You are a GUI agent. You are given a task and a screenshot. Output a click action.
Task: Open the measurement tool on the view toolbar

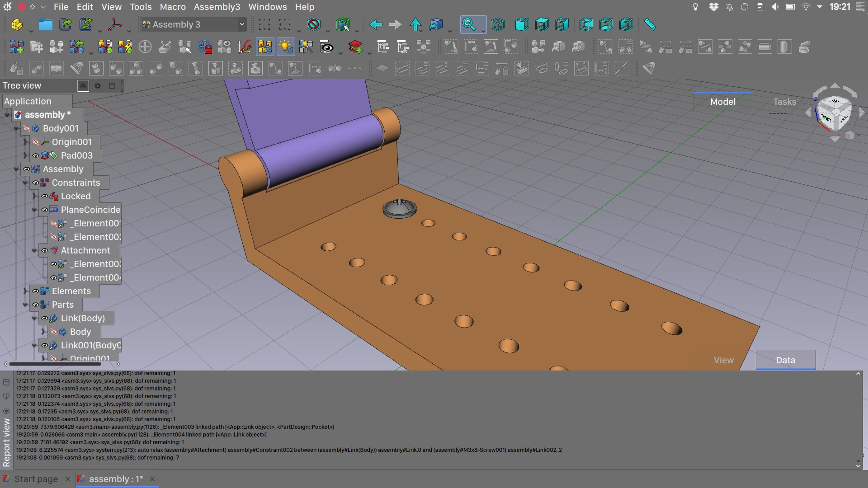tap(650, 24)
